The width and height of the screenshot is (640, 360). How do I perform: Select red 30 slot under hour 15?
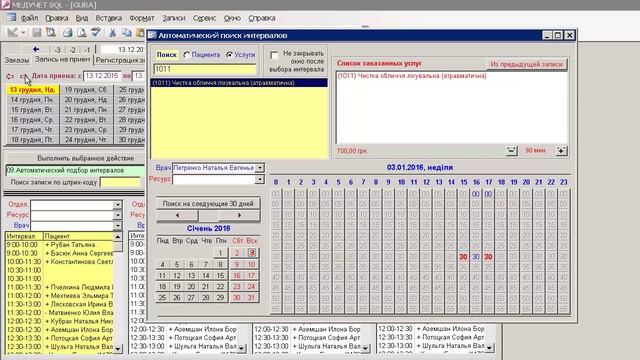point(463,257)
